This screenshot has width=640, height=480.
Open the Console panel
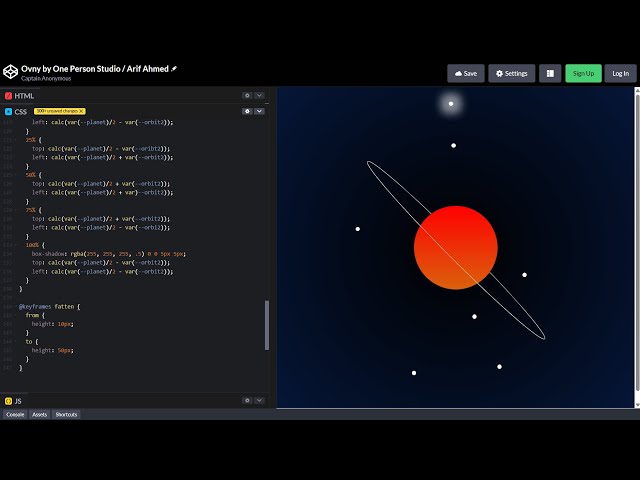(x=15, y=414)
